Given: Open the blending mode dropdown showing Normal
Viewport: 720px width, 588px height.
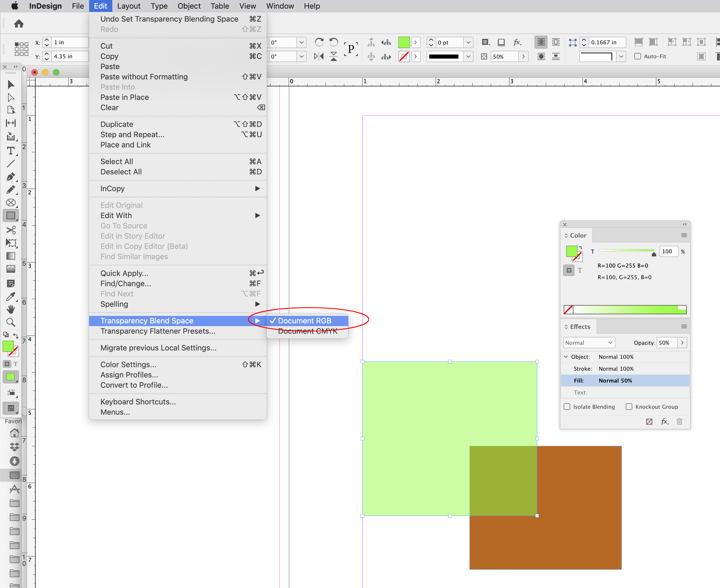Looking at the screenshot, I should pos(589,342).
